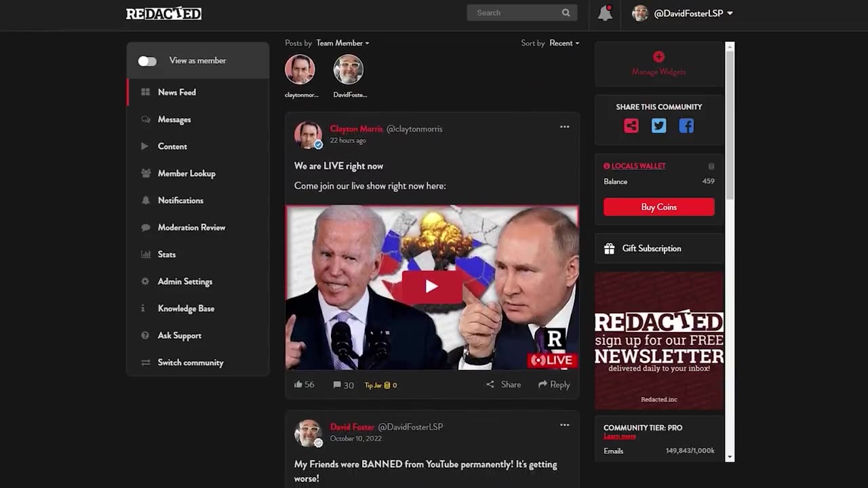Share community on Twitter
Screen dimensions: 868x488
658,126
